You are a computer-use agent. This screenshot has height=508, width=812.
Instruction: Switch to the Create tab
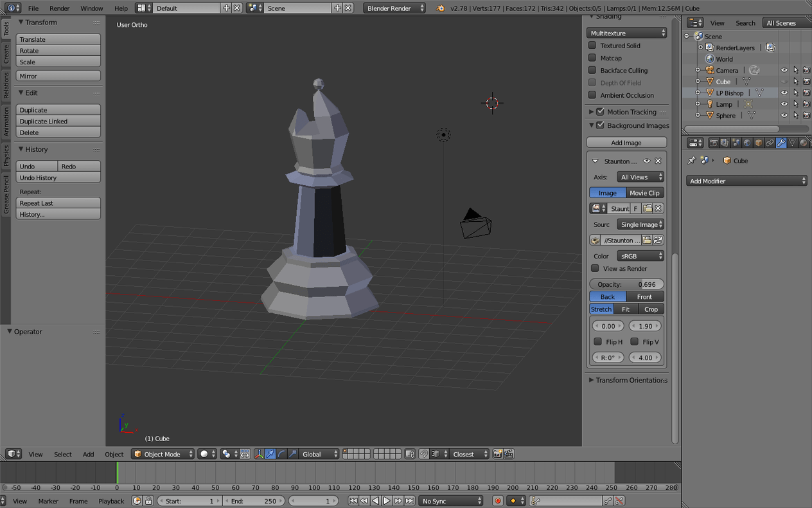click(x=6, y=54)
